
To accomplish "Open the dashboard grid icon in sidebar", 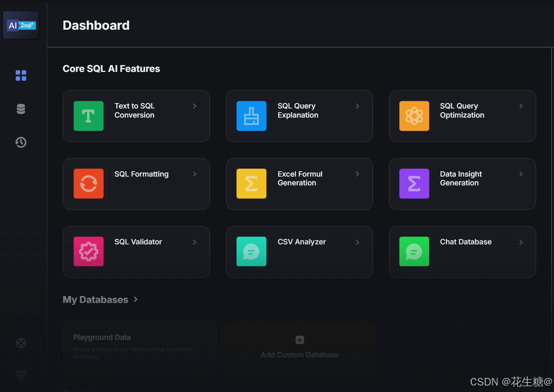I will point(21,75).
